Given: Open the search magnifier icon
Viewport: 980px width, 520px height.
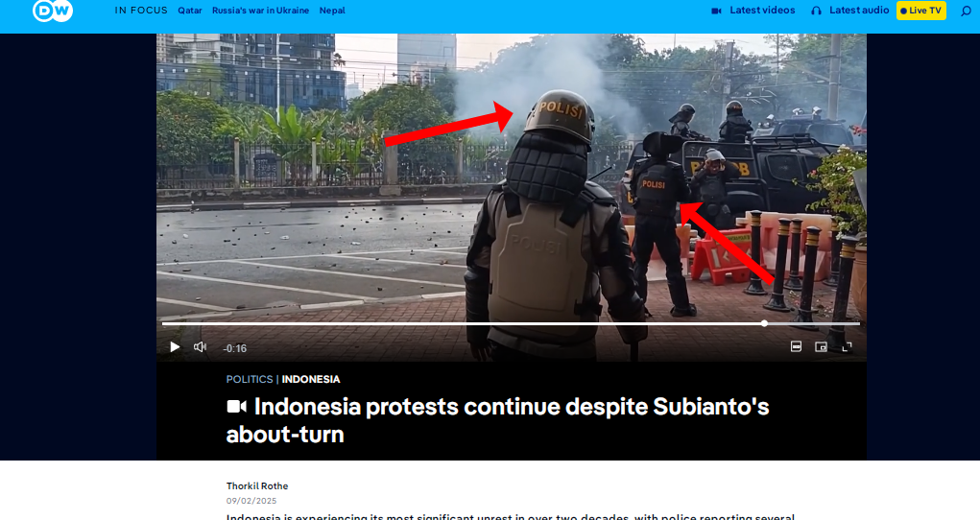Looking at the screenshot, I should [x=966, y=11].
